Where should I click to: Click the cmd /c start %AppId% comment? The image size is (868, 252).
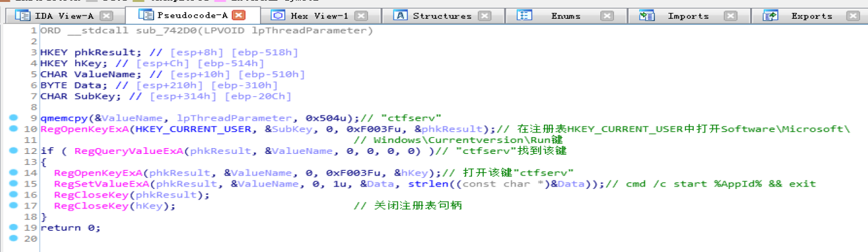click(x=711, y=184)
